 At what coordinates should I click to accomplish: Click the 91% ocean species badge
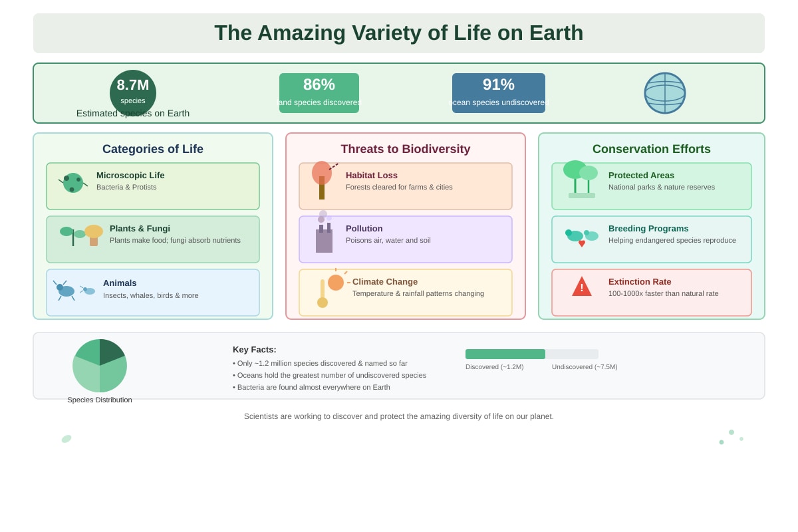coord(499,93)
